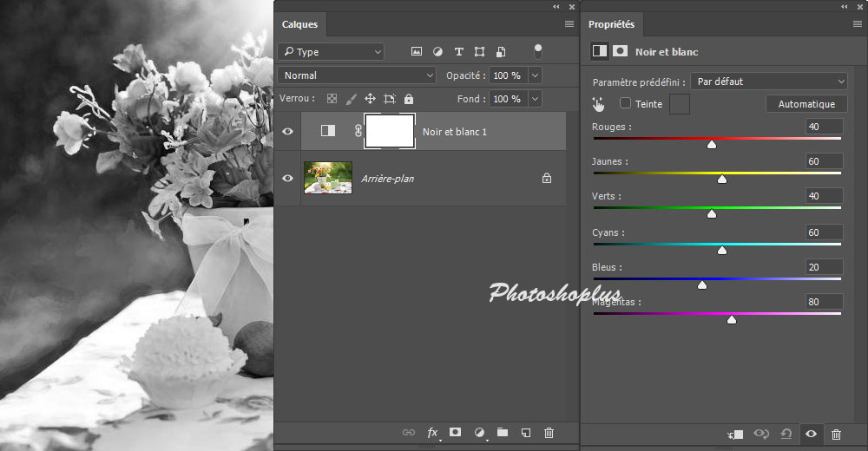
Task: Select the Noir et blanc 1 layer mask thumbnail
Action: tap(390, 131)
